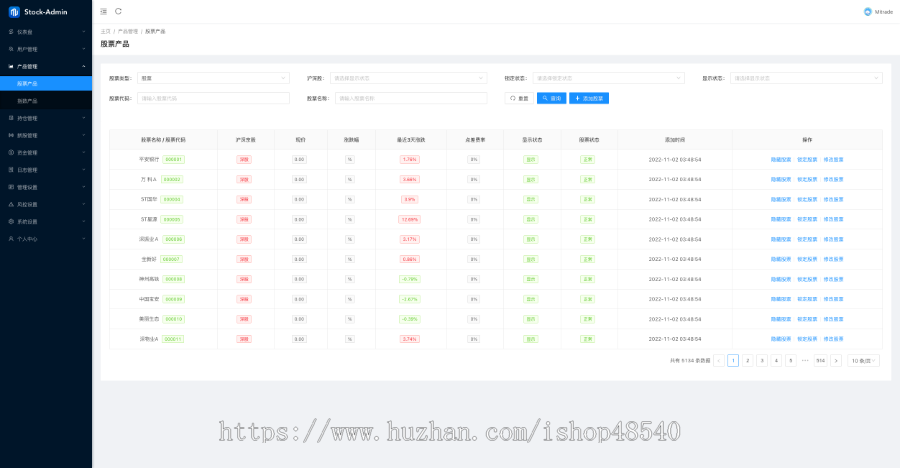Click 锁定股票 link for stock 000002
The width and height of the screenshot is (900, 468).
point(807,180)
